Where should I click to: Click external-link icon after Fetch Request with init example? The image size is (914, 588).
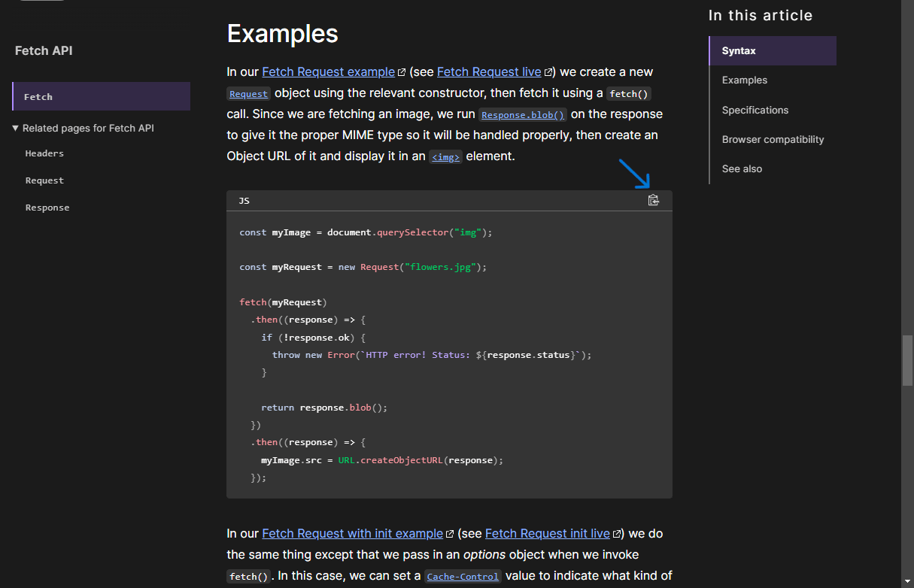tap(450, 535)
